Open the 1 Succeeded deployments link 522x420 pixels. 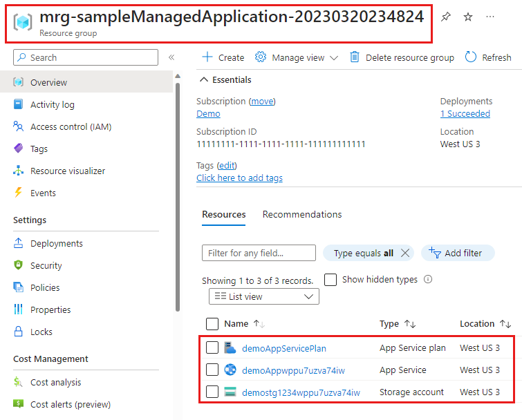point(465,113)
